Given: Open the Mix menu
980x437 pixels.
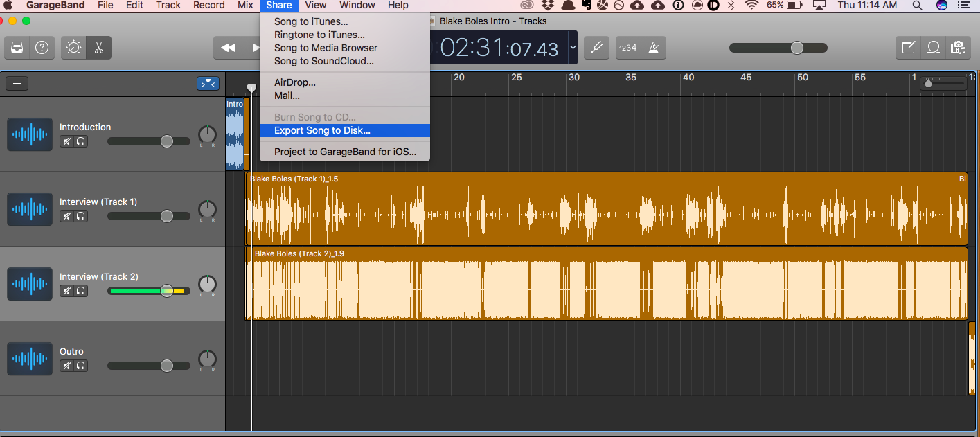Looking at the screenshot, I should (x=245, y=6).
